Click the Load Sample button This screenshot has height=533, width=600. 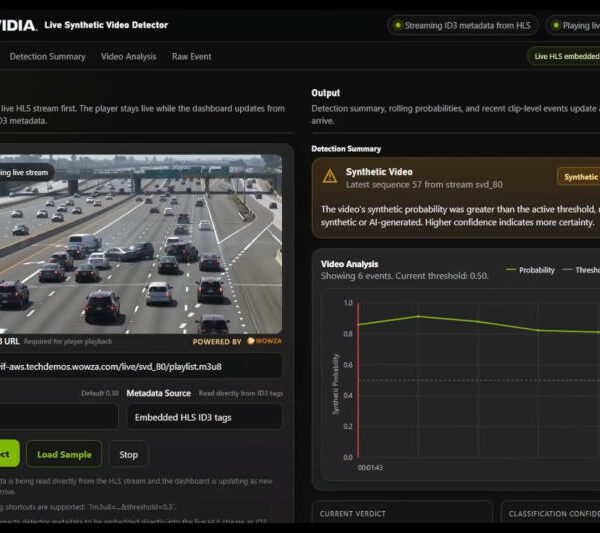pos(64,454)
